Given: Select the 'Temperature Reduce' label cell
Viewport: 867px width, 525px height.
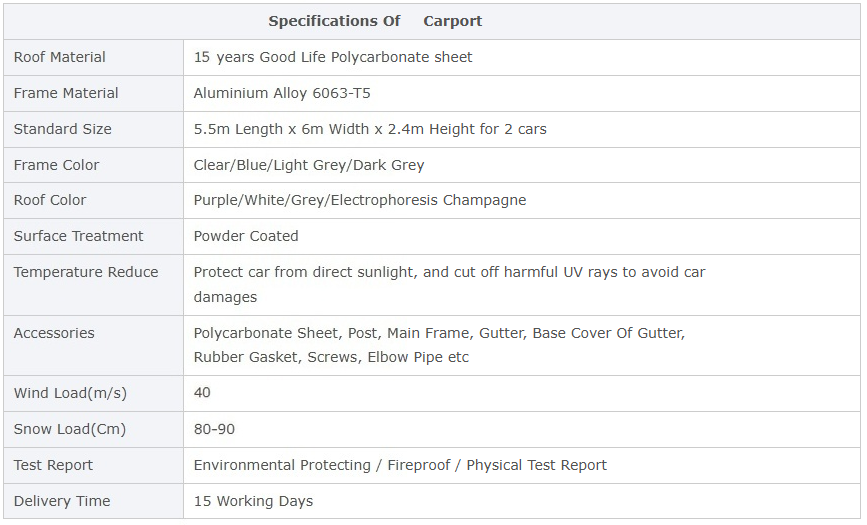Looking at the screenshot, I should click(86, 272).
